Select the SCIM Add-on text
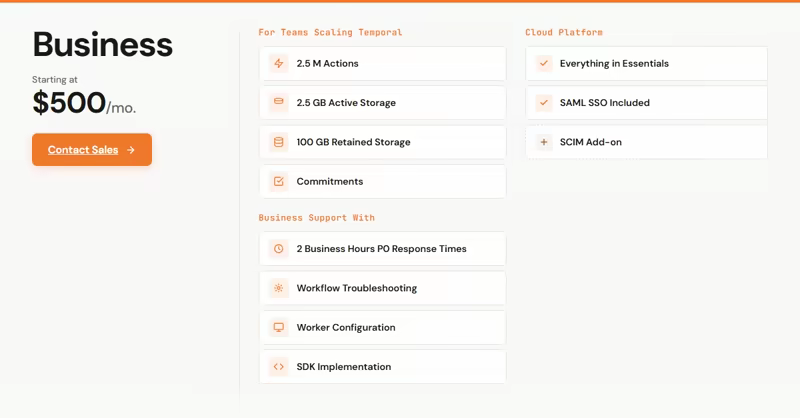The width and height of the screenshot is (800, 418). [591, 142]
